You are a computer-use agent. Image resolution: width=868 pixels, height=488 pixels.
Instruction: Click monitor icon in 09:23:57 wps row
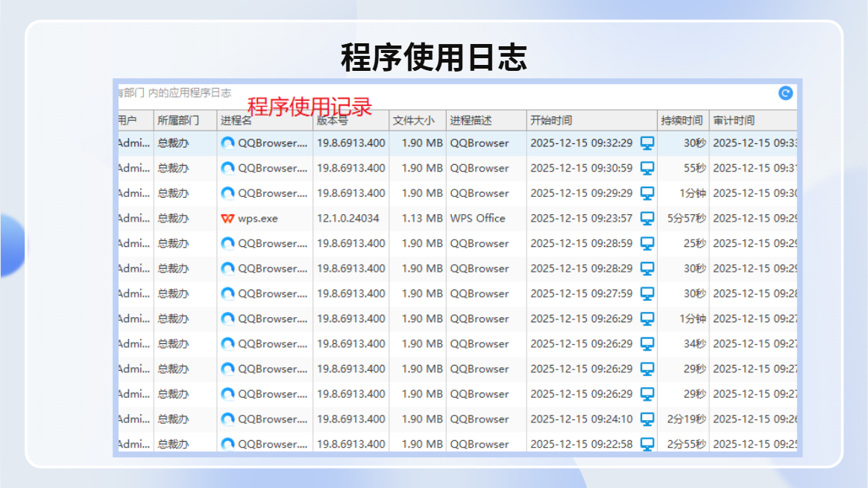(x=647, y=218)
